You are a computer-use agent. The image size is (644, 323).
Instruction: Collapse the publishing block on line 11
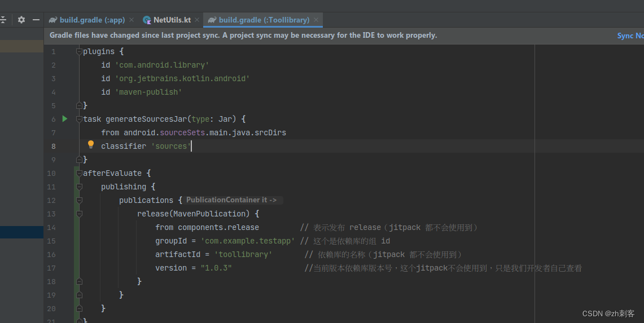click(79, 187)
